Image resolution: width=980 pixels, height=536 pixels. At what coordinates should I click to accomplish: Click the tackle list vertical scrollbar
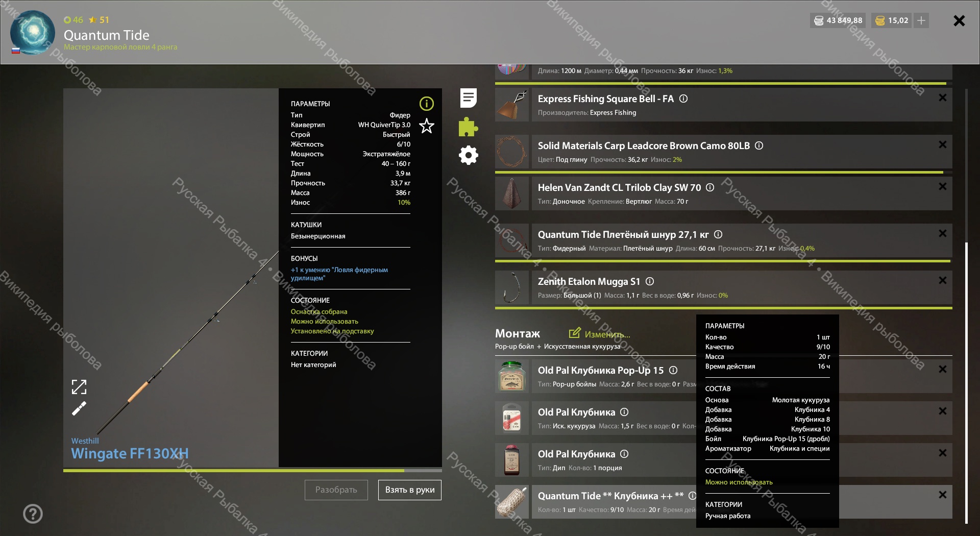966,383
